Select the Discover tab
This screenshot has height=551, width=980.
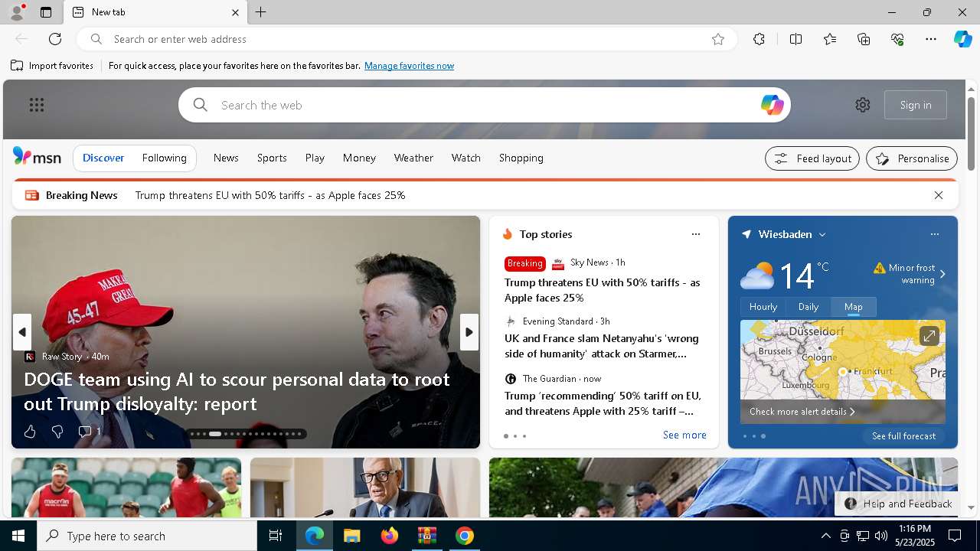click(103, 158)
